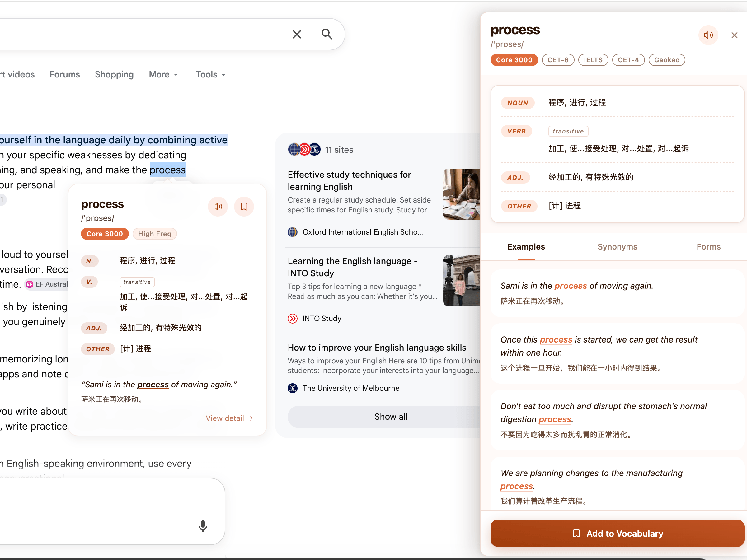Open View detail link in popup
The image size is (747, 560).
click(x=229, y=418)
